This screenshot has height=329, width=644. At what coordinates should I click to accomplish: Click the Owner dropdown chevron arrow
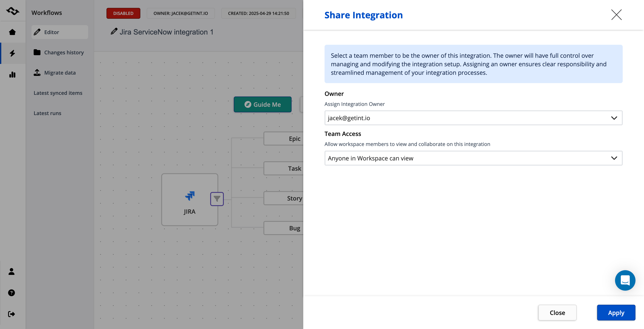[614, 118]
